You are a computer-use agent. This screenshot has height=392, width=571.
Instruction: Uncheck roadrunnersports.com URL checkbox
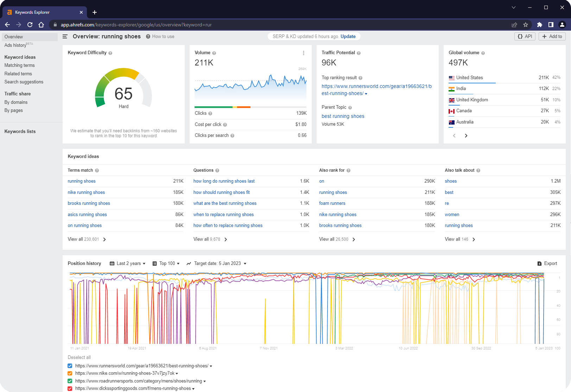[70, 381]
